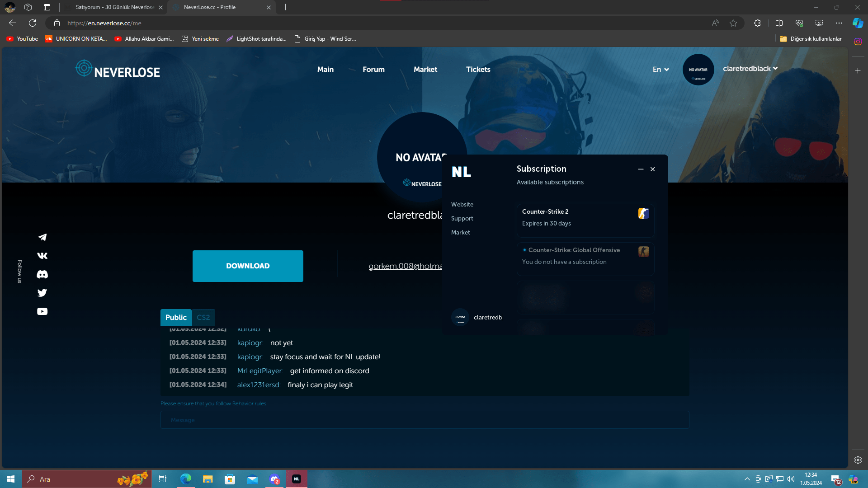Show hidden system tray icons
Screen dimensions: 868x488
point(747,479)
